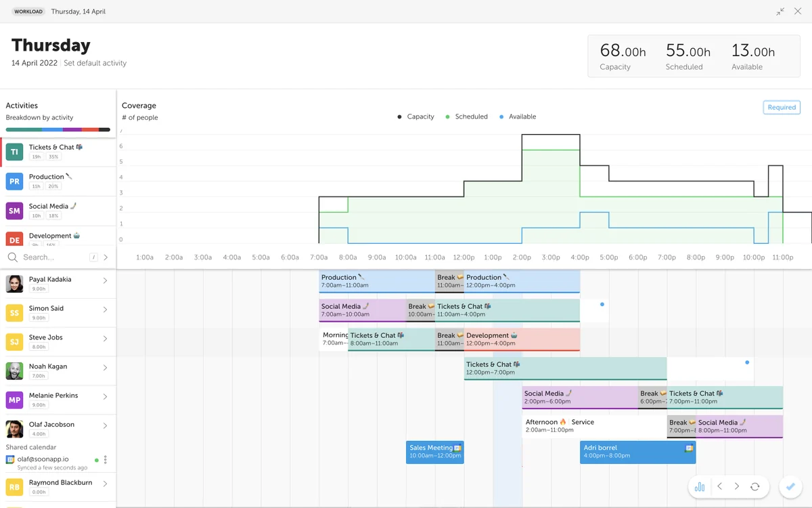Toggle Capacity series in chart legend
812x508 pixels.
click(x=415, y=117)
